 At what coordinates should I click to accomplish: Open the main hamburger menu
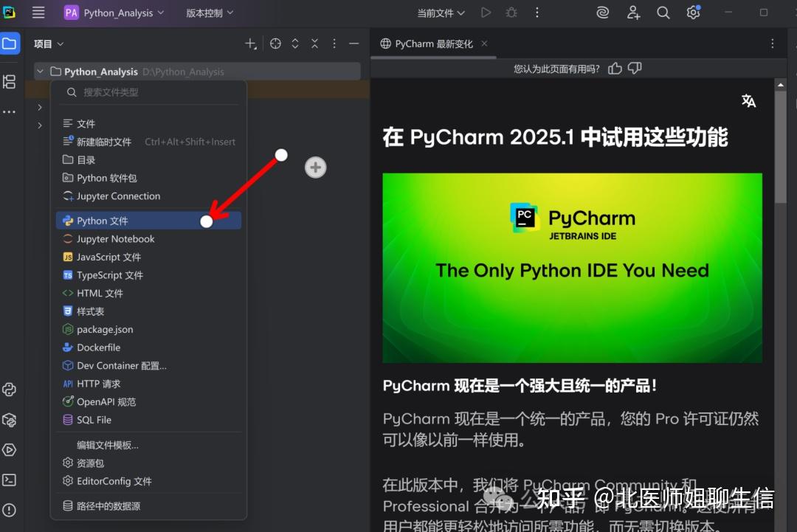38,13
